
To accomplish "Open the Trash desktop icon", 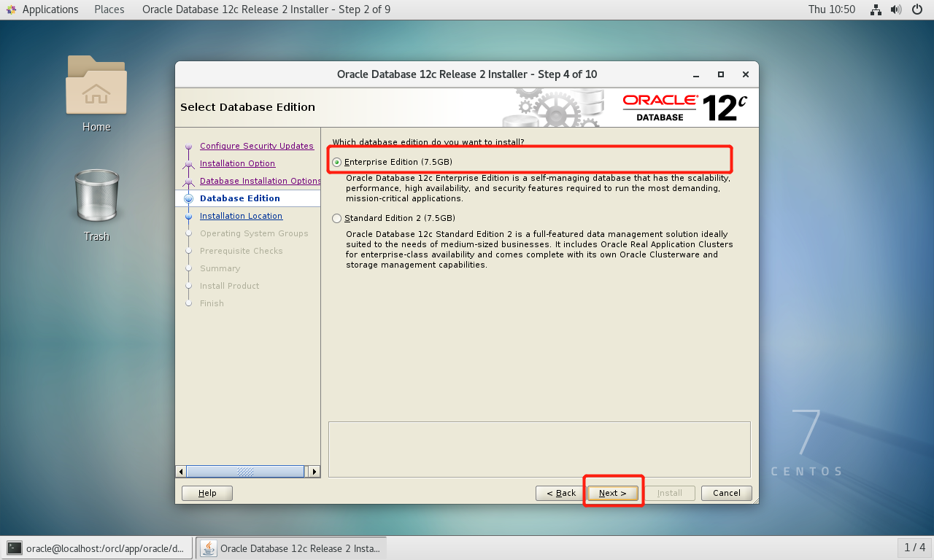I will click(x=96, y=195).
